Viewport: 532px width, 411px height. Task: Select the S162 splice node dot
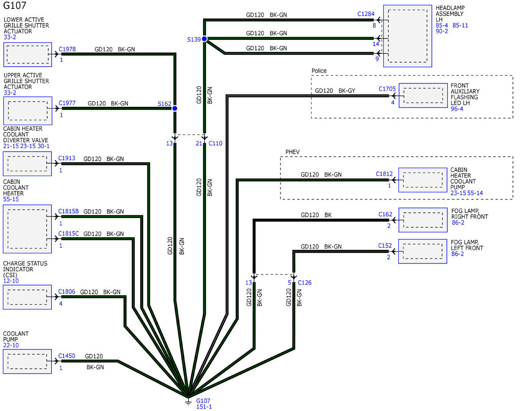pos(175,108)
